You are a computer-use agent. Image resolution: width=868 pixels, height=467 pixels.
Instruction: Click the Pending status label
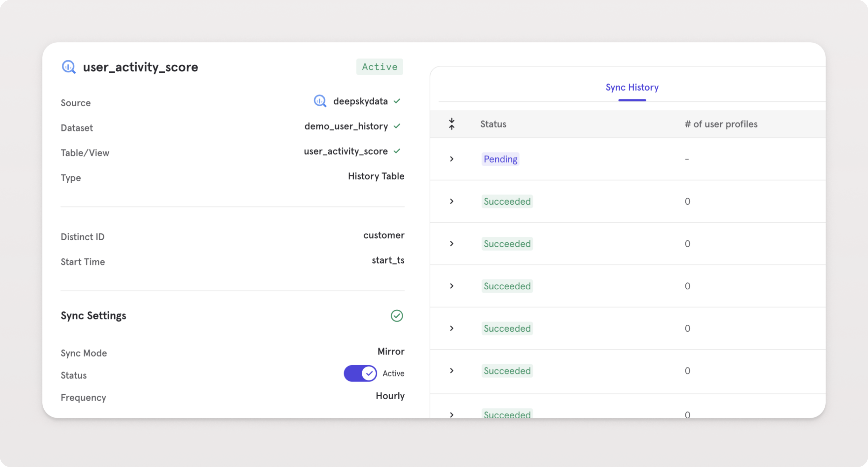coord(500,159)
